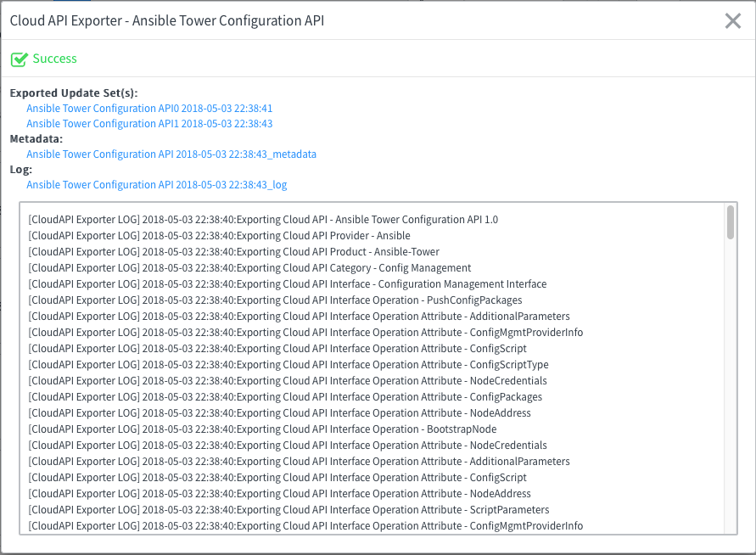The width and height of the screenshot is (756, 555).
Task: Click the Success status text
Action: (x=54, y=59)
